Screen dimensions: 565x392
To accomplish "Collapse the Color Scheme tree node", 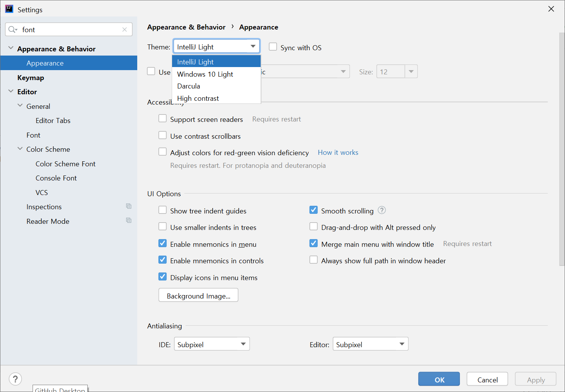I will 20,149.
